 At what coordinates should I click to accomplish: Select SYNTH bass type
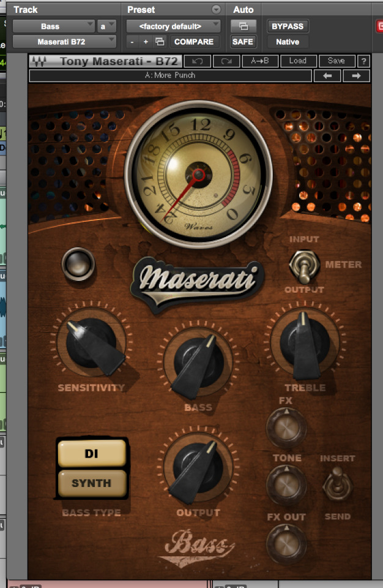click(x=92, y=483)
